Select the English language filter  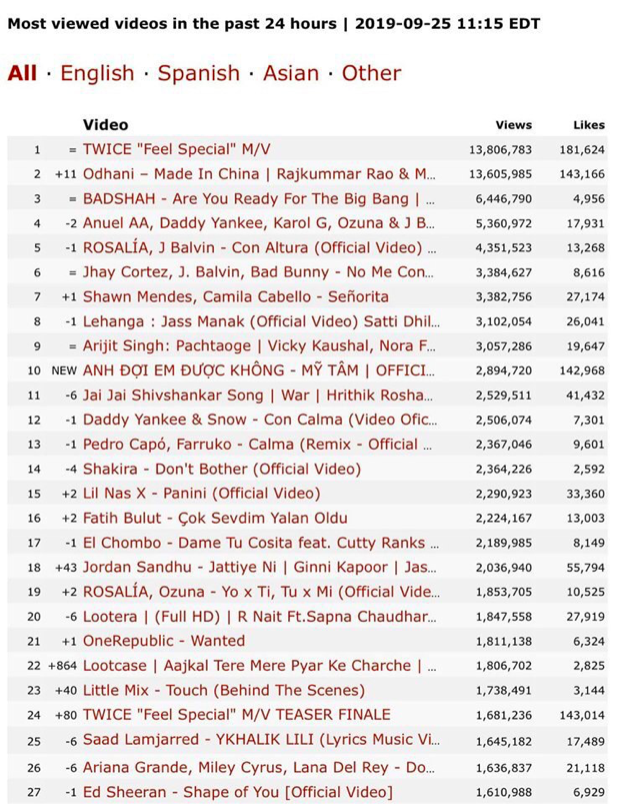tap(97, 73)
